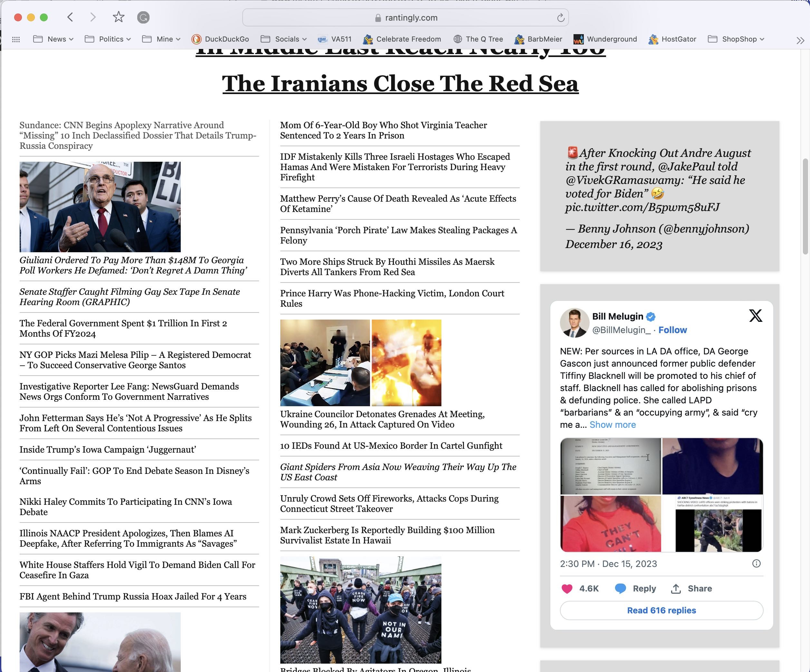Click the Grammarly extension icon

143,17
